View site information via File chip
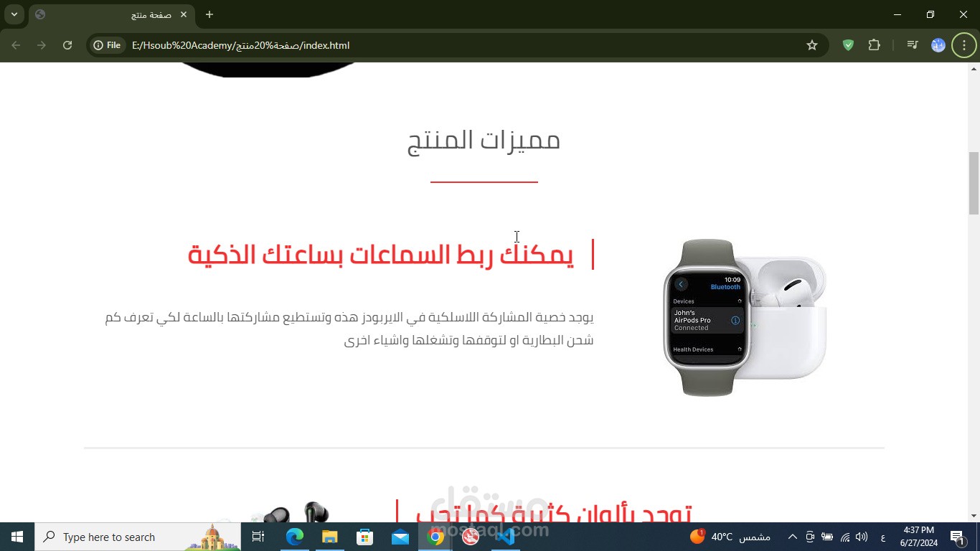The width and height of the screenshot is (980, 551). [x=108, y=45]
